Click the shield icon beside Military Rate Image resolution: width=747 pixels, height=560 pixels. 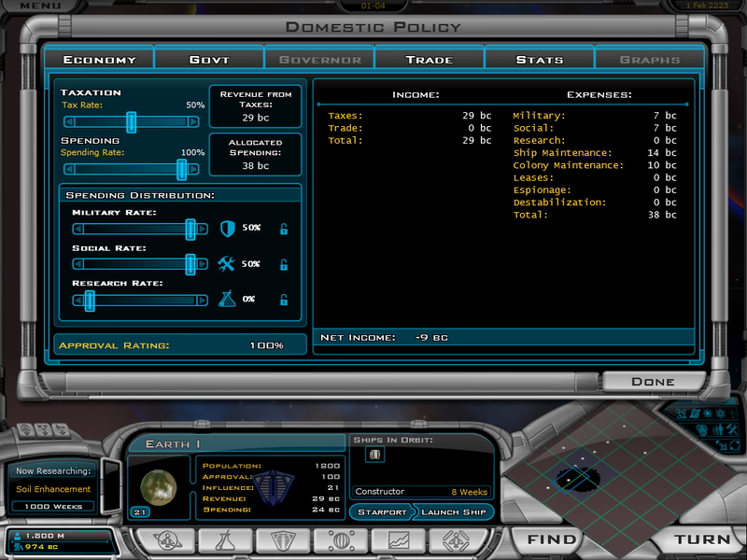(x=226, y=229)
